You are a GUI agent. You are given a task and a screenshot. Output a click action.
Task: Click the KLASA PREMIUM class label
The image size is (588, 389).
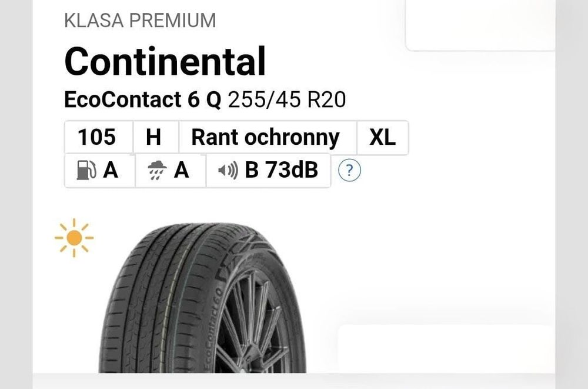pos(140,21)
